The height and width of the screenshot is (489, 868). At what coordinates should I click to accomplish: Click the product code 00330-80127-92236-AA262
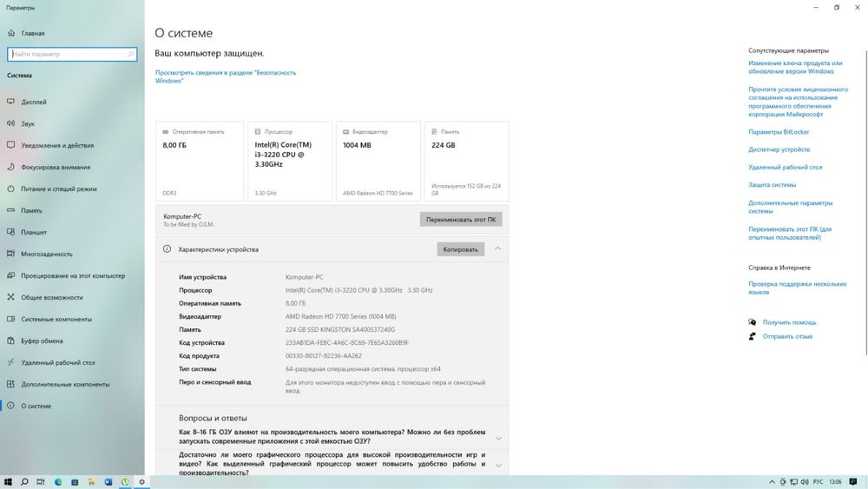click(x=323, y=356)
